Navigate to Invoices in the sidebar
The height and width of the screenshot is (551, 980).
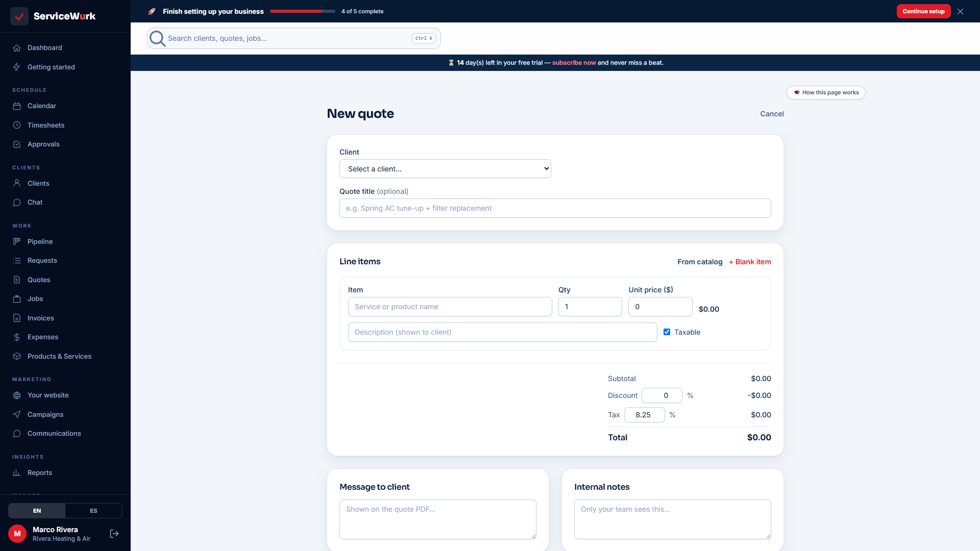click(x=65, y=318)
